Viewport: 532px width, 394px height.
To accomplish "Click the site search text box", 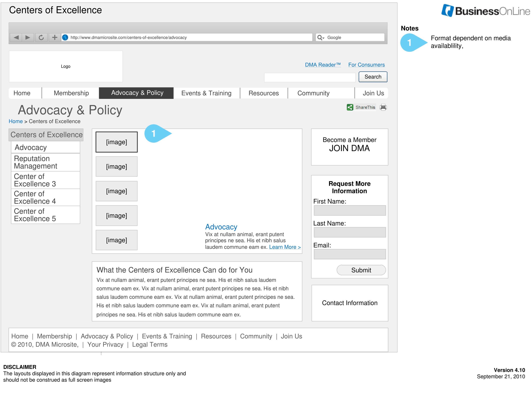I will [310, 78].
